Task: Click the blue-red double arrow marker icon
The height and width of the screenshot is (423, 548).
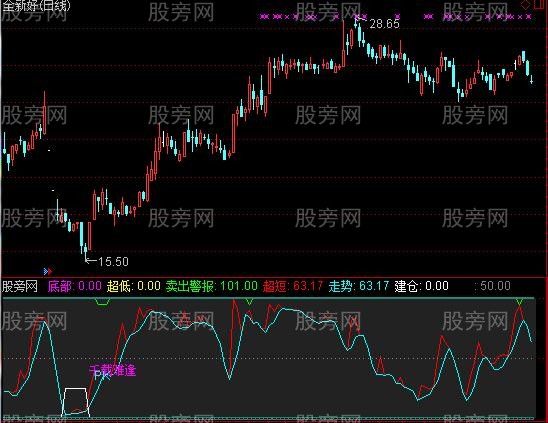Action: click(x=48, y=271)
